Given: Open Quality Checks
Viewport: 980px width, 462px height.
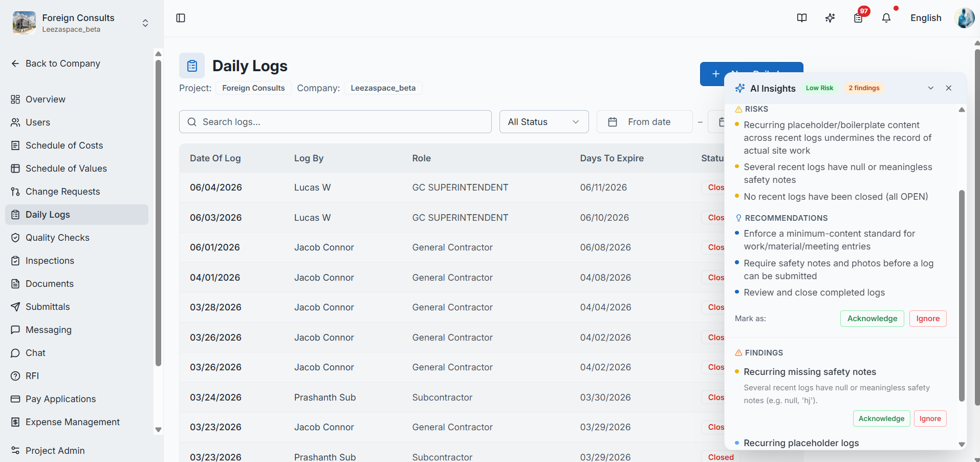Looking at the screenshot, I should pos(77,238).
